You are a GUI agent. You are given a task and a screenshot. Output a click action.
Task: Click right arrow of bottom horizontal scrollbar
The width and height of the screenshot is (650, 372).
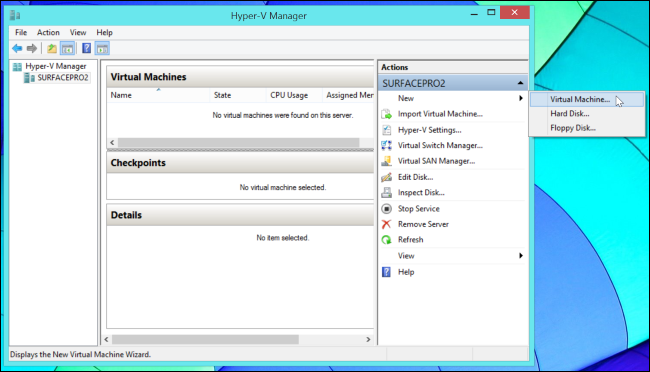368,340
